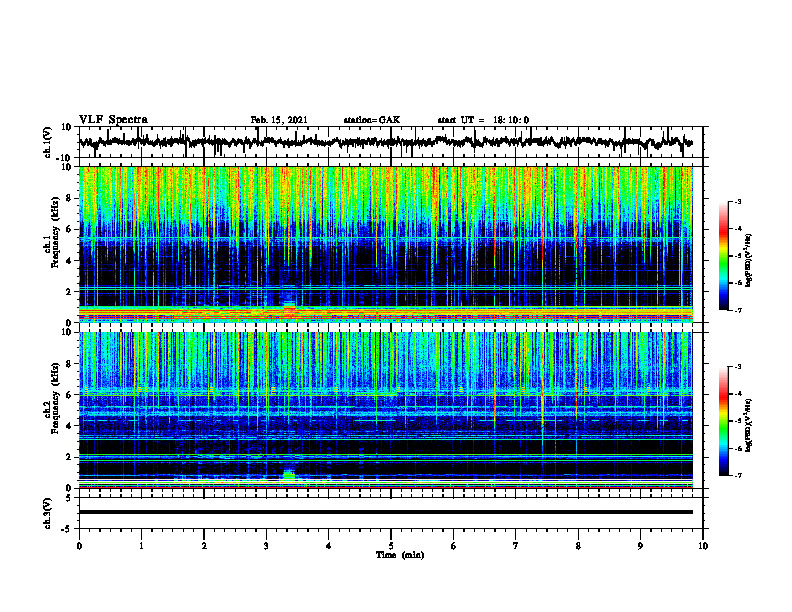Click the "Time (min)" axis label
792x612 pixels.
400,555
